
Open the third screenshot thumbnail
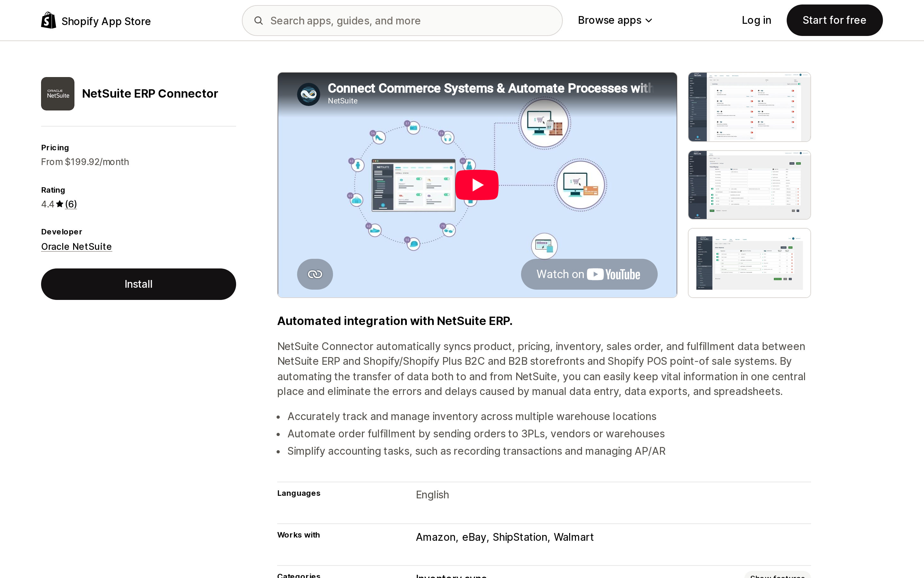[749, 263]
